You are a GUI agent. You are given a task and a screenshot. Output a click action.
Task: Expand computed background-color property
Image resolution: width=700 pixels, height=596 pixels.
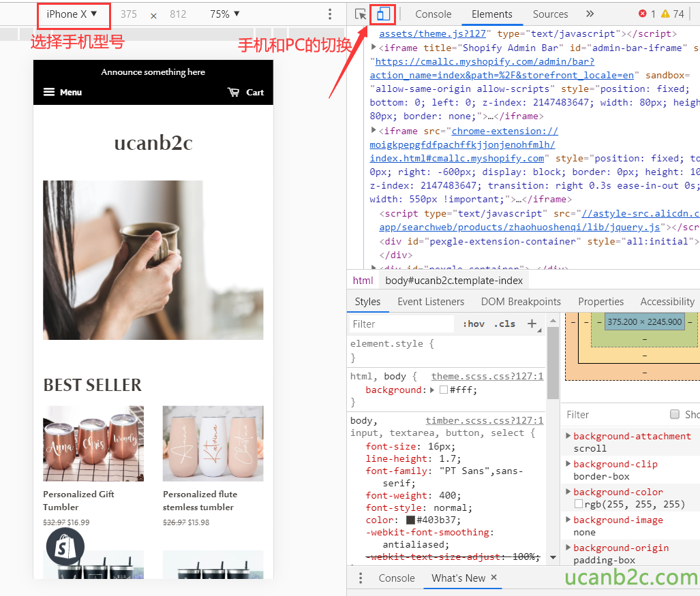(x=568, y=491)
